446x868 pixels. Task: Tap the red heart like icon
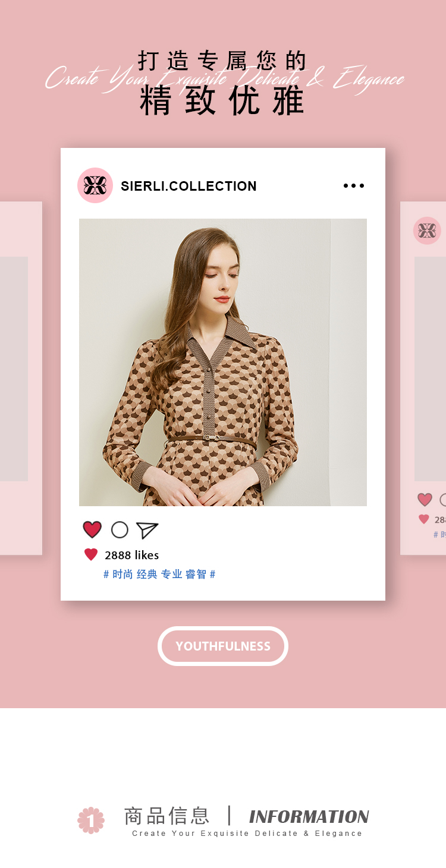pos(92,529)
